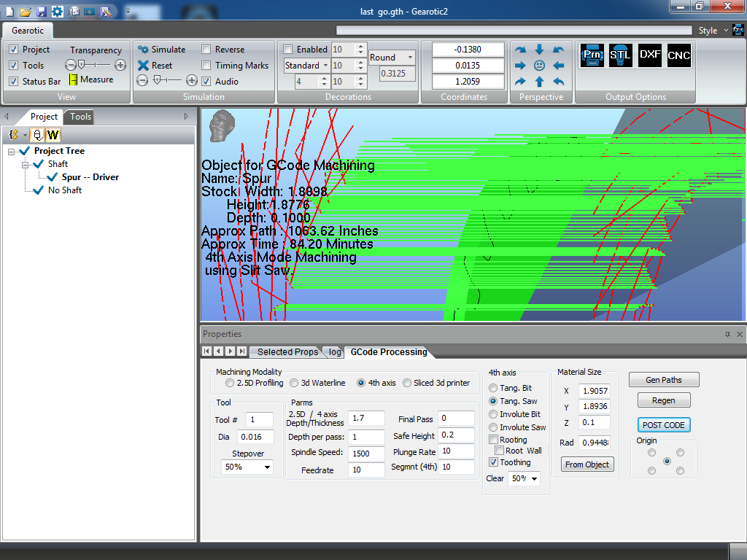Click the Transparency slider plus button
Image resolution: width=747 pixels, height=560 pixels.
point(120,65)
